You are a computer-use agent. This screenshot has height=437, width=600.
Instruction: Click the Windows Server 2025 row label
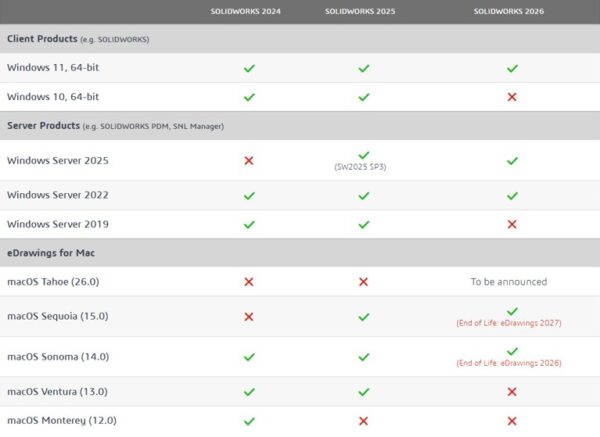click(x=58, y=160)
